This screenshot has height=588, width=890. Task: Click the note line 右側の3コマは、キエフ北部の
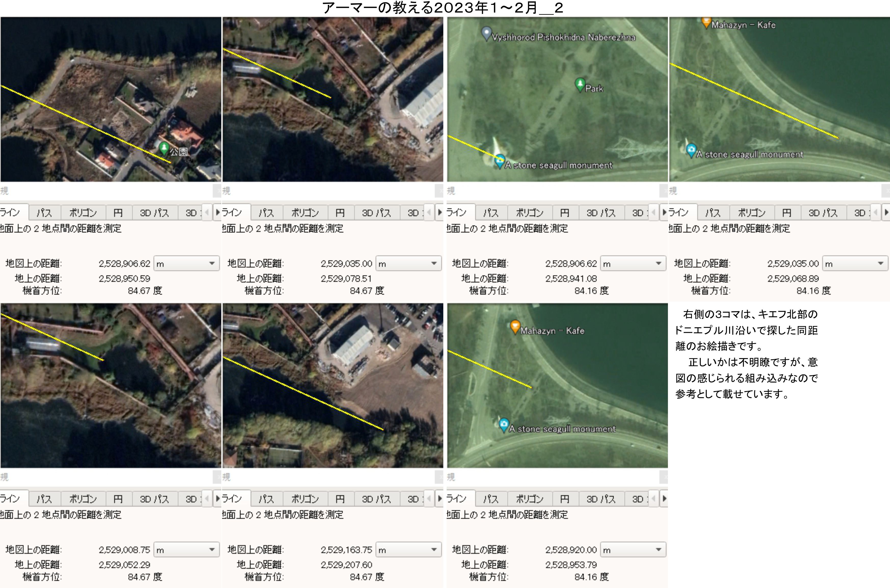click(750, 314)
